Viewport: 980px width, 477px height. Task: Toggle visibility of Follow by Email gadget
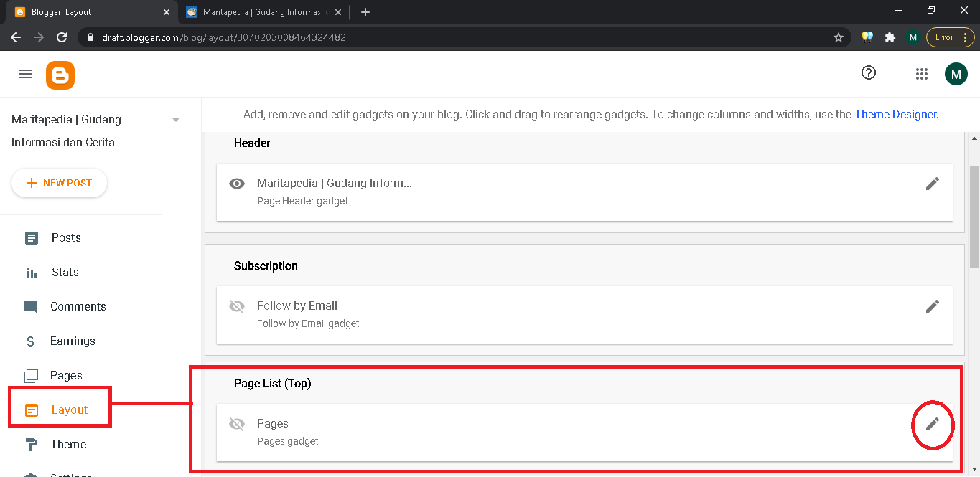[x=237, y=306]
